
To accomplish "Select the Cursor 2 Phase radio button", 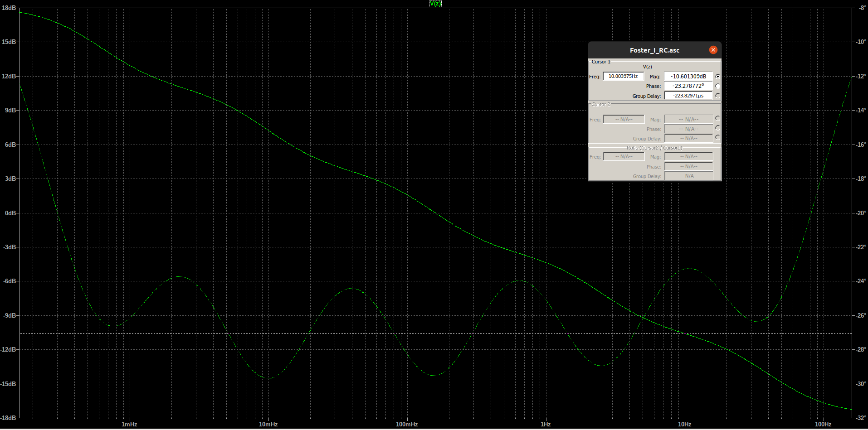I will coord(717,128).
